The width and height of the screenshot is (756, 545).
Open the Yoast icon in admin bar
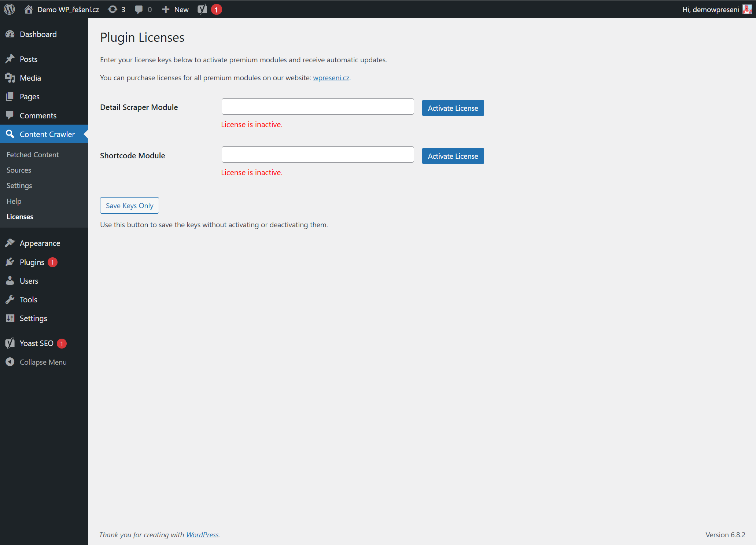pos(202,9)
